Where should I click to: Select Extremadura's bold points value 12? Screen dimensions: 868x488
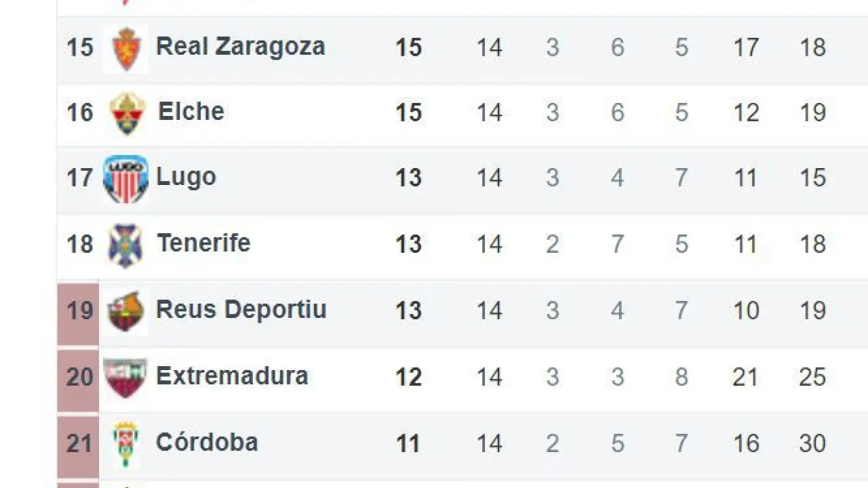pyautogui.click(x=408, y=377)
